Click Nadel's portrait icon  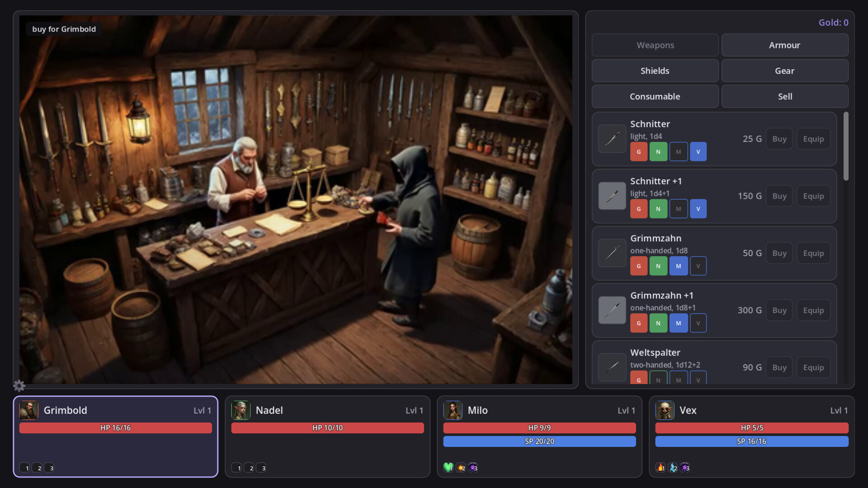pos(241,410)
